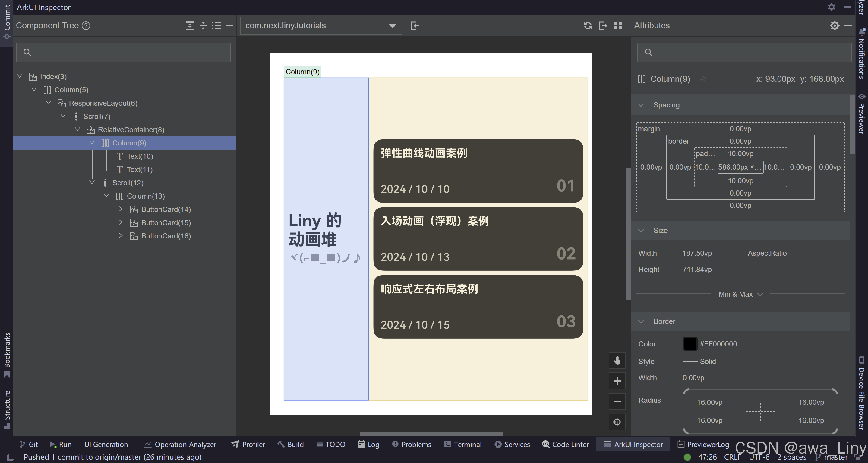Zoom in with the plus button

coord(617,381)
